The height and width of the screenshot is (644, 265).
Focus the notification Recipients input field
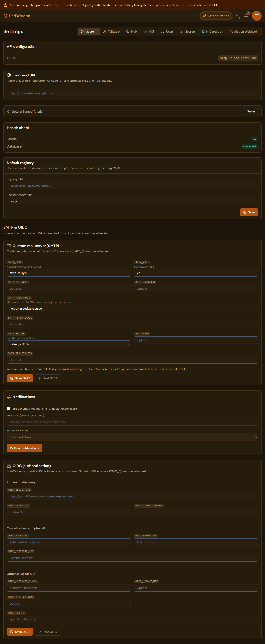point(132,422)
